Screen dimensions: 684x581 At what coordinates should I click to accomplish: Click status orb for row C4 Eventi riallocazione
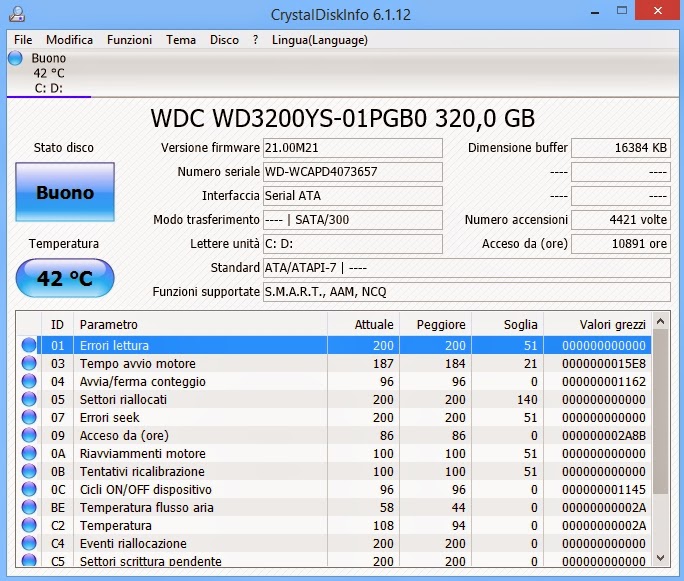coord(29,543)
